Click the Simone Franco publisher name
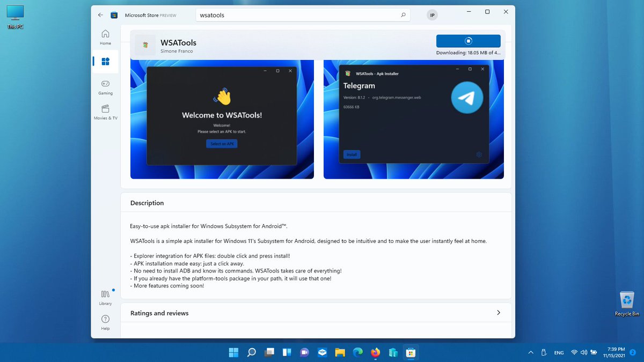This screenshot has width=644, height=362. (177, 51)
